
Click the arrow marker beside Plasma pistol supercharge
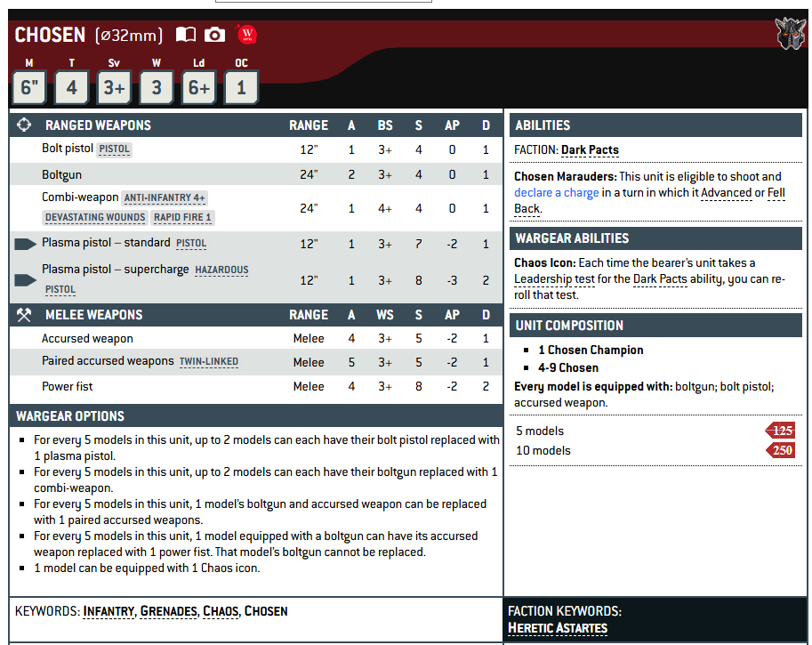point(25,280)
